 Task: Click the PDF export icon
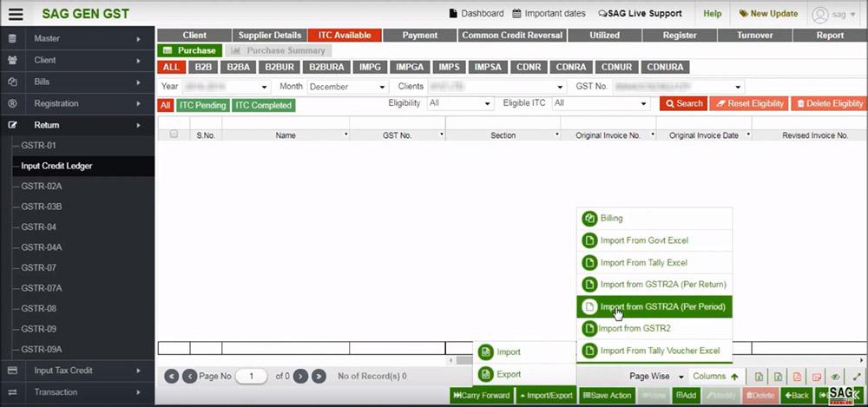797,377
